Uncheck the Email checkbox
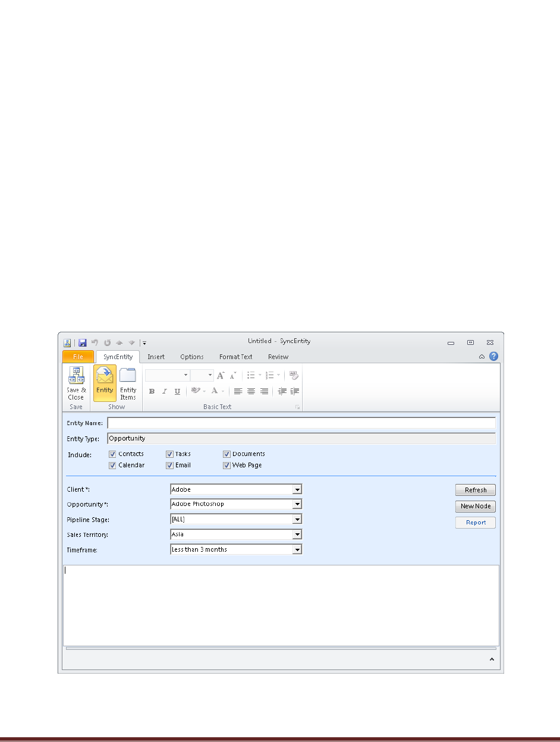The image size is (560, 742). [169, 466]
